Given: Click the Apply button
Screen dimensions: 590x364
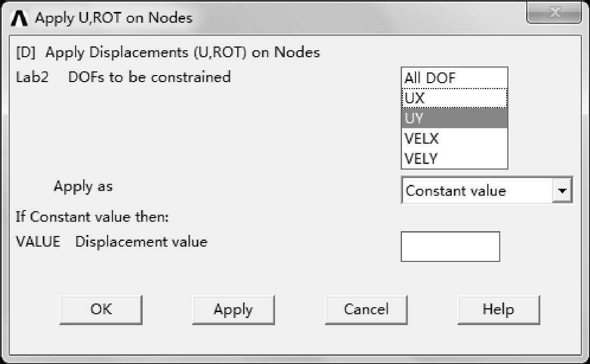Looking at the screenshot, I should (233, 309).
